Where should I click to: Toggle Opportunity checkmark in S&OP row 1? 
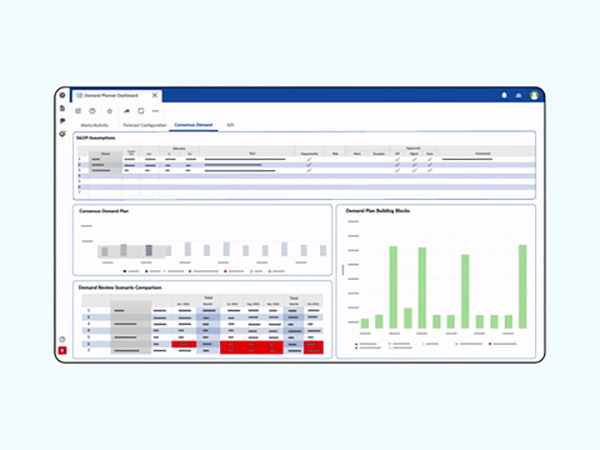coord(309,159)
